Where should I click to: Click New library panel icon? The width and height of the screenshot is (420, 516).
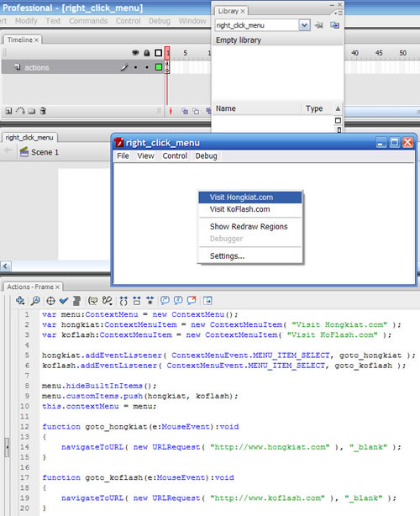pos(334,25)
